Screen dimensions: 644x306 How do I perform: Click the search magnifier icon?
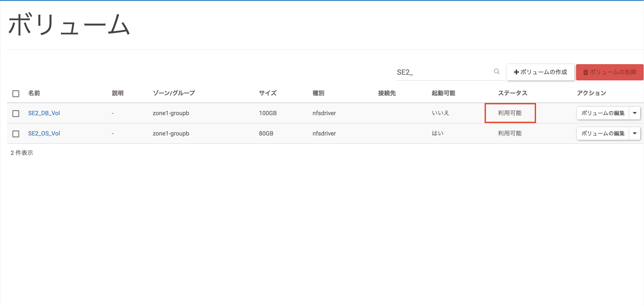497,72
